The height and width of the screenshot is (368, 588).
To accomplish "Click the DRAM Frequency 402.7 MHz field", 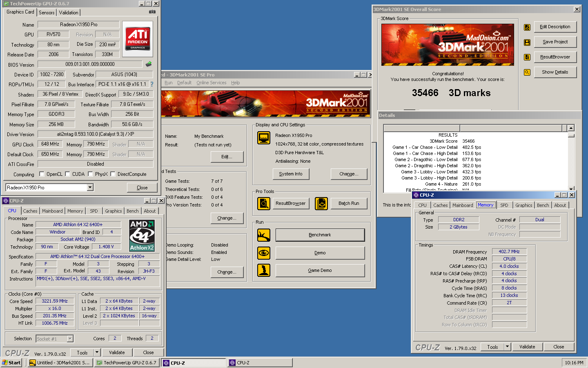I will point(509,252).
